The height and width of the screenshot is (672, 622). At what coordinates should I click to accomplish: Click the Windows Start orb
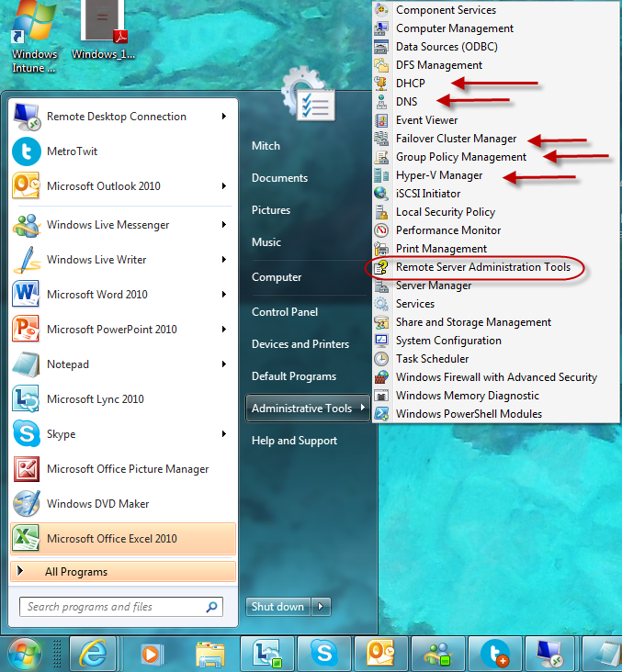coord(26,653)
